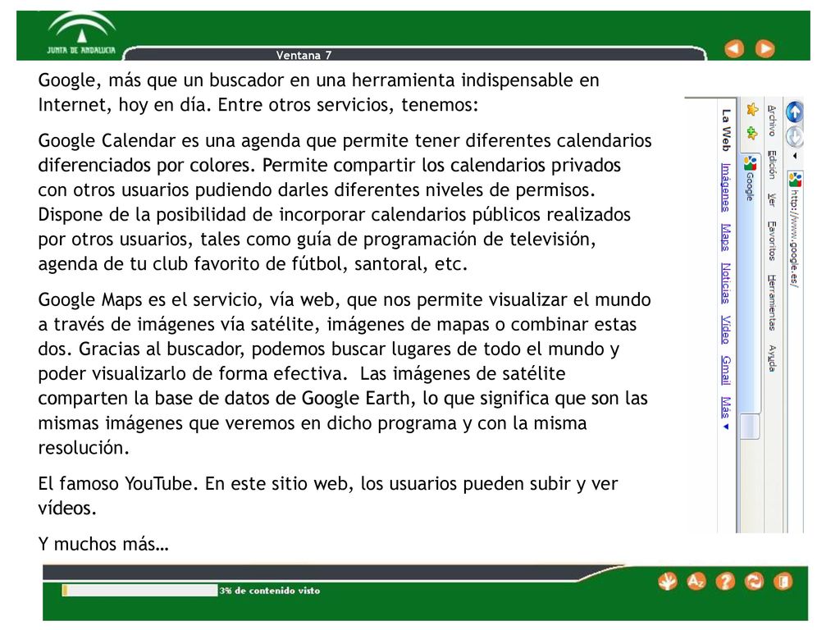The image size is (840, 630).
Task: Click the small new tab button after the Google tab
Action: [750, 427]
